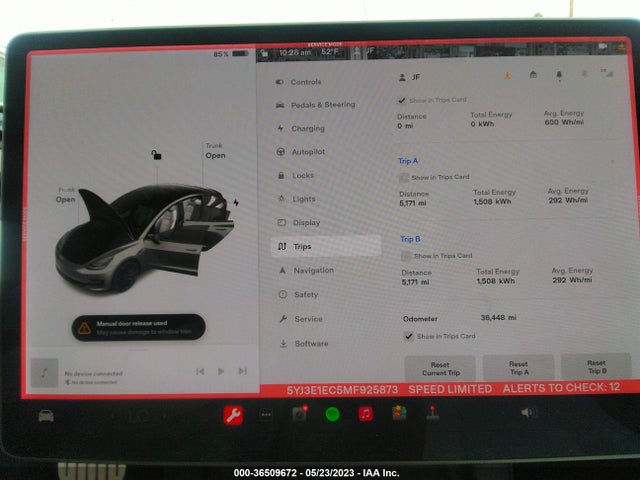Open the Display settings
This screenshot has width=640, height=480.
(x=299, y=222)
